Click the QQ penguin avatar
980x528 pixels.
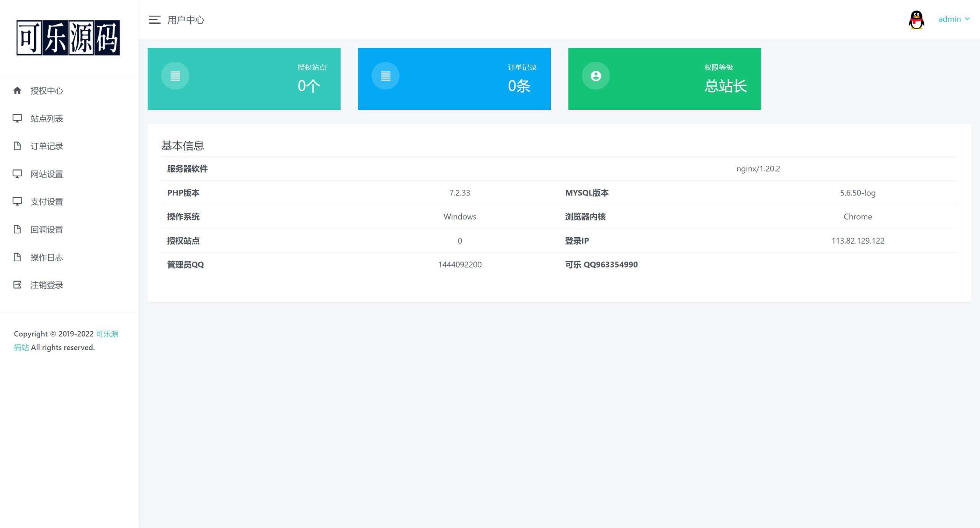point(916,20)
